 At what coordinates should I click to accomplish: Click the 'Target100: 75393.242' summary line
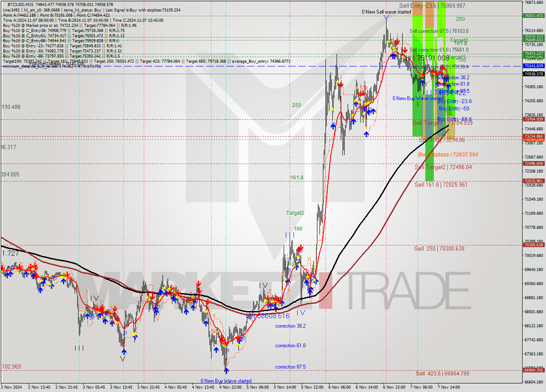(x=147, y=61)
